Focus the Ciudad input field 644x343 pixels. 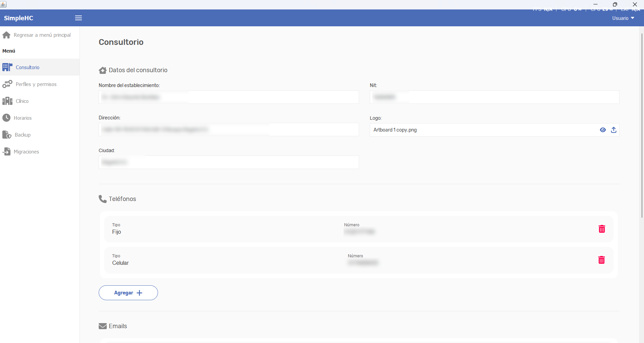(x=229, y=162)
